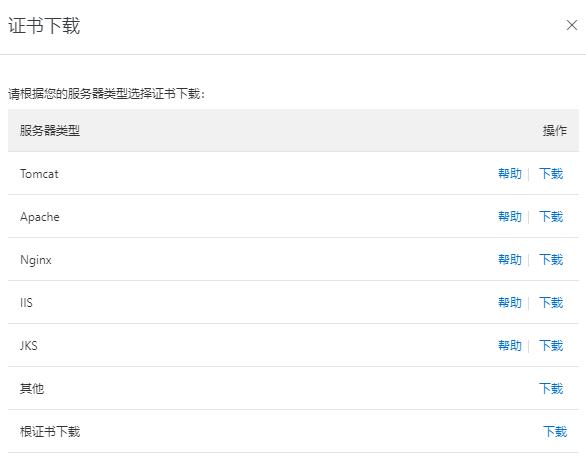Open help for Apache certificate
Viewport: 586px width, 463px height.
click(509, 216)
